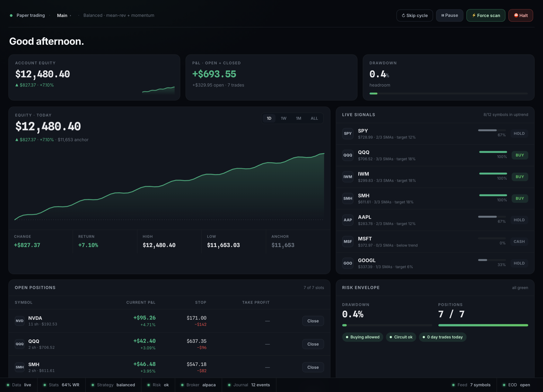The image size is (543, 392).
Task: Click the CURRENT P&L column header
Action: coord(141,303)
